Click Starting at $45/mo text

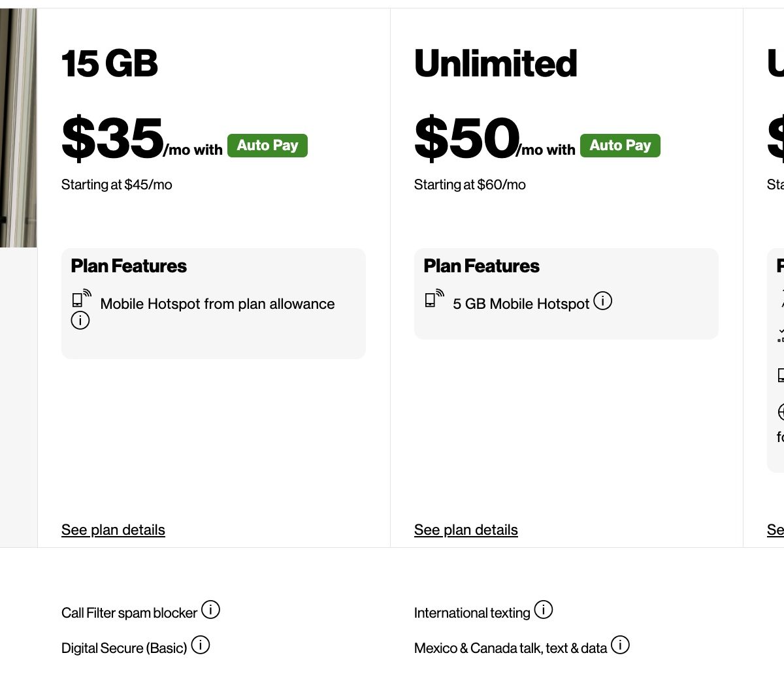(x=117, y=185)
